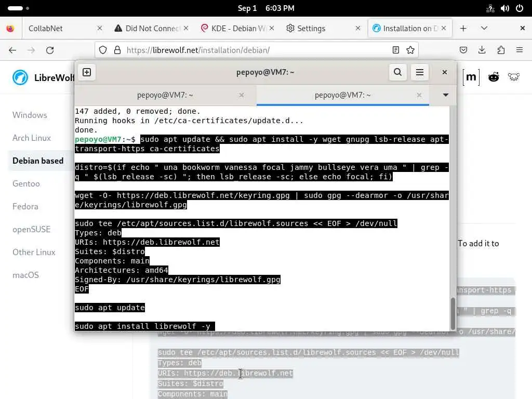Viewport: 532px width, 399px height.
Task: Click the terminal vertical scrollbar handle
Action: 453,313
